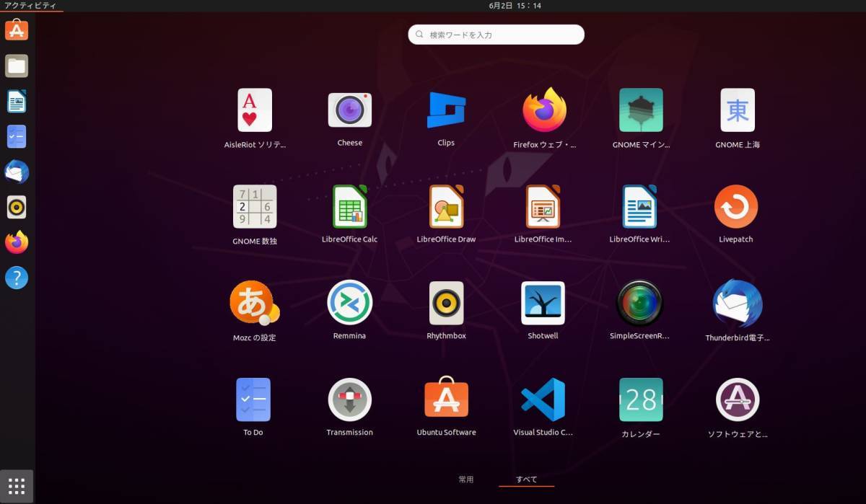Open Rhythmbox from the dock
866x504 pixels.
click(x=17, y=207)
